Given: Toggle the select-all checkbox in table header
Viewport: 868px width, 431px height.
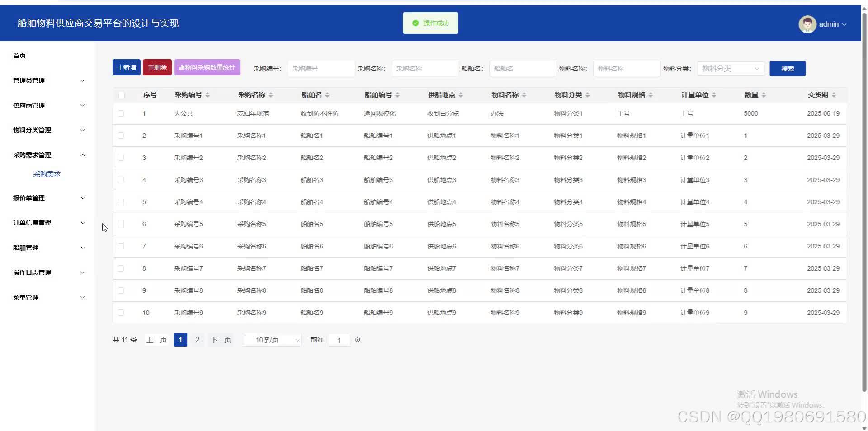Looking at the screenshot, I should [121, 95].
